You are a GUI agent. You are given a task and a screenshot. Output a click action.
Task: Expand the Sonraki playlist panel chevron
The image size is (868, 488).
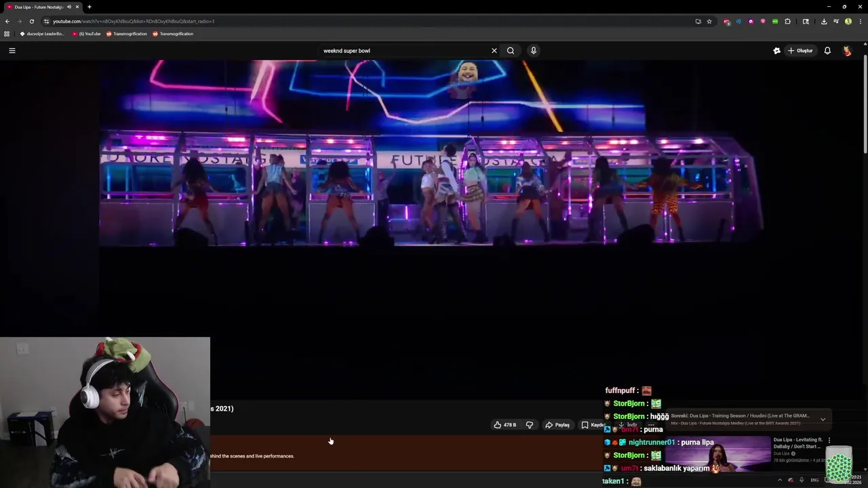(x=823, y=419)
